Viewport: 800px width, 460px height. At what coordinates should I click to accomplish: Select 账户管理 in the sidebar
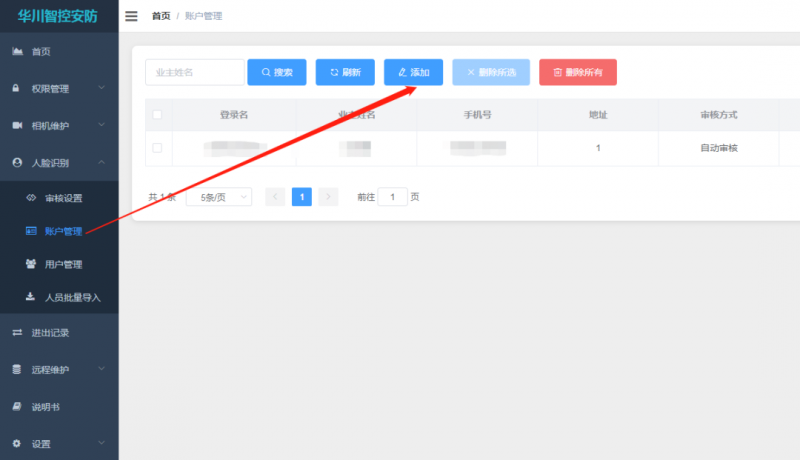tap(63, 232)
